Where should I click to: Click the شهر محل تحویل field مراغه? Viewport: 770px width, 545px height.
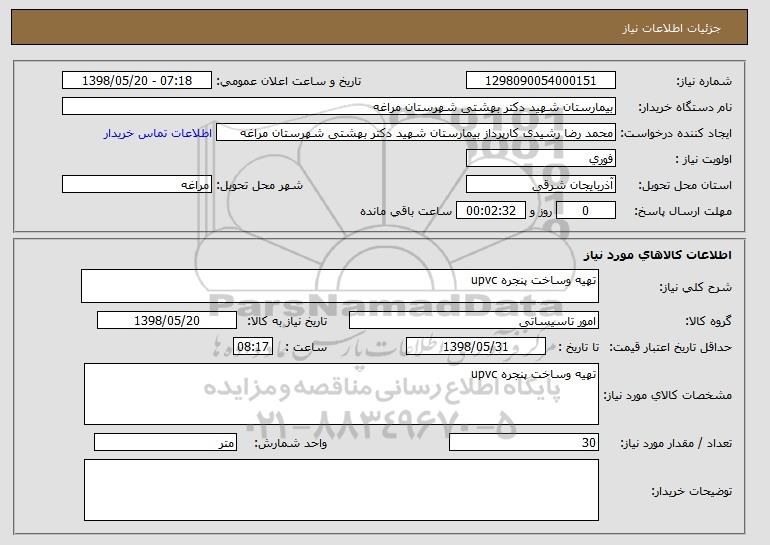(x=137, y=185)
